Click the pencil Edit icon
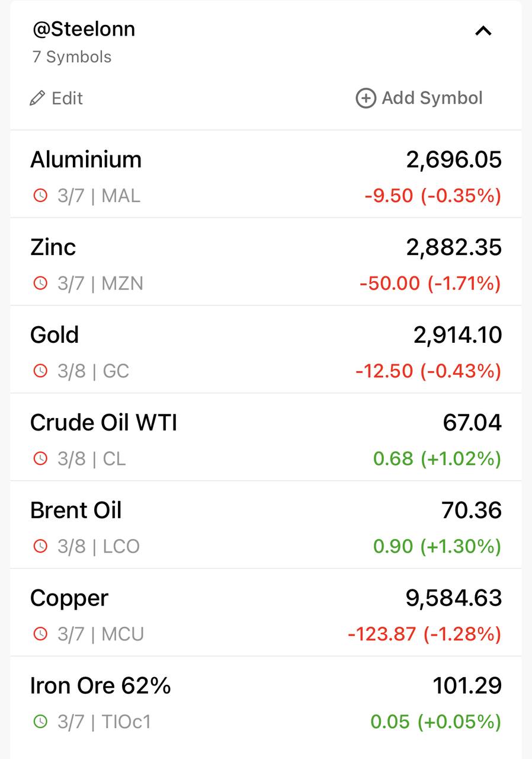The image size is (532, 759). point(37,98)
